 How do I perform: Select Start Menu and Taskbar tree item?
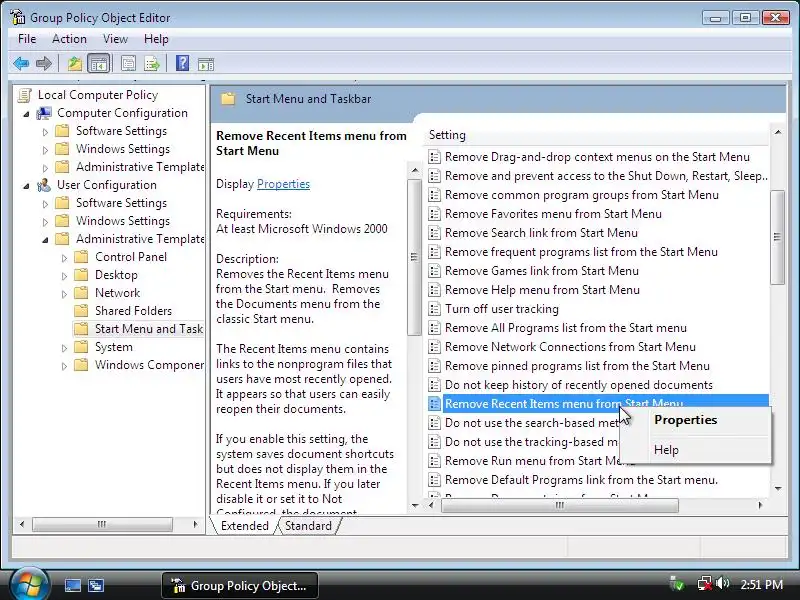138,329
